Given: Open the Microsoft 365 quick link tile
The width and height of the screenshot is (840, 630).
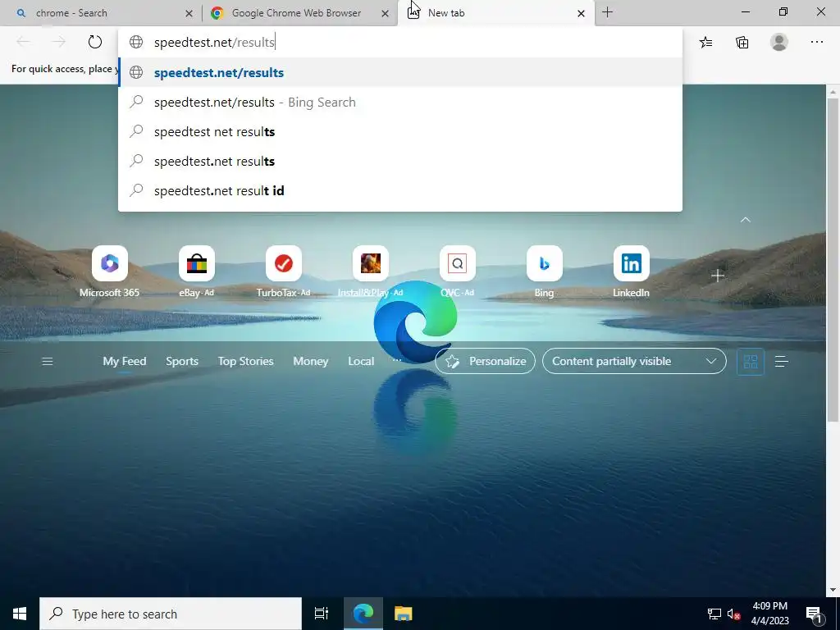Looking at the screenshot, I should 109,271.
